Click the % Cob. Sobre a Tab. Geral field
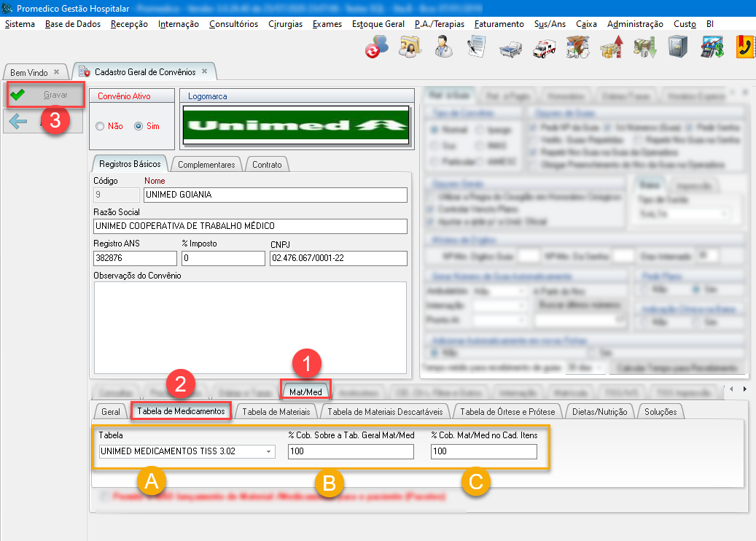The image size is (756, 541). click(351, 451)
